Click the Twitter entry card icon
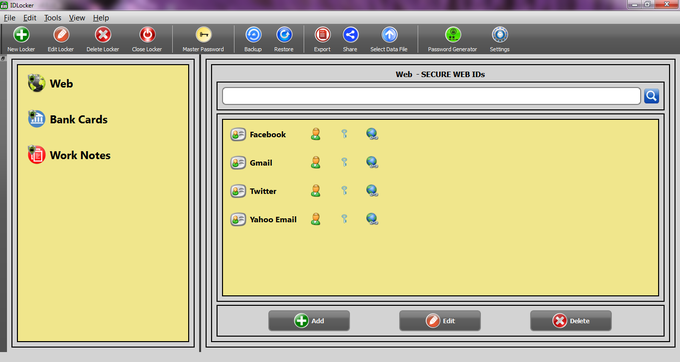This screenshot has height=362, width=680. point(238,191)
